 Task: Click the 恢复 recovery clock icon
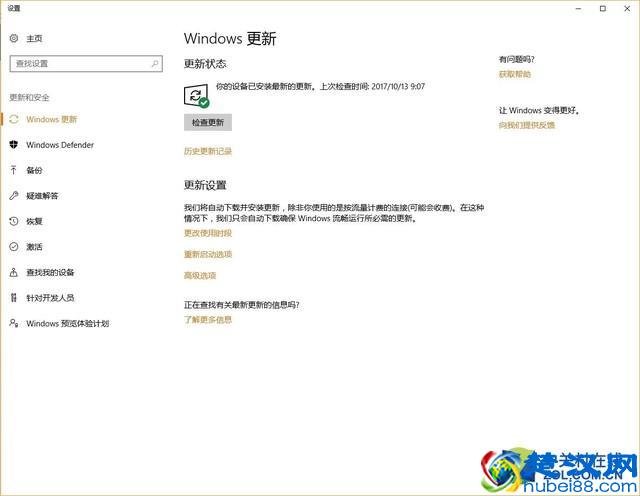click(14, 221)
